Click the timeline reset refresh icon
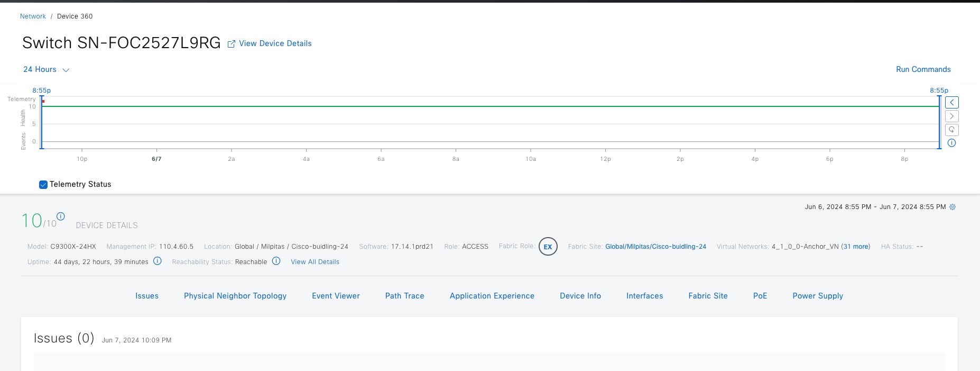This screenshot has width=980, height=371. [951, 130]
